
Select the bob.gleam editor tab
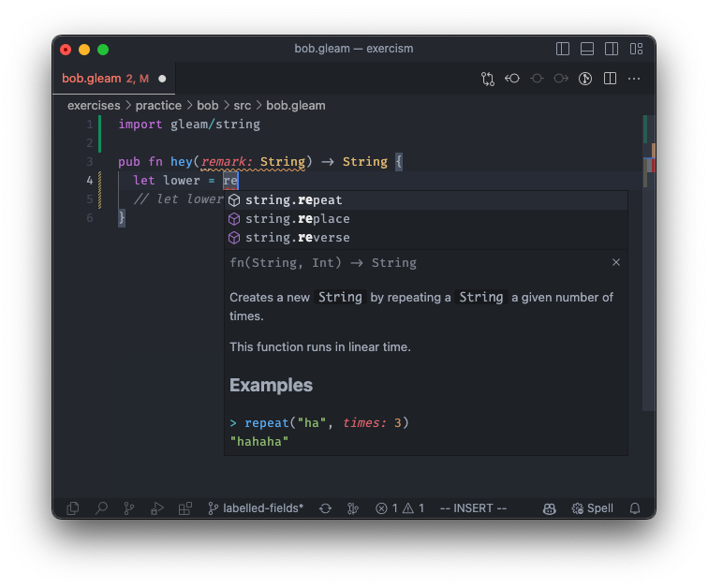114,79
